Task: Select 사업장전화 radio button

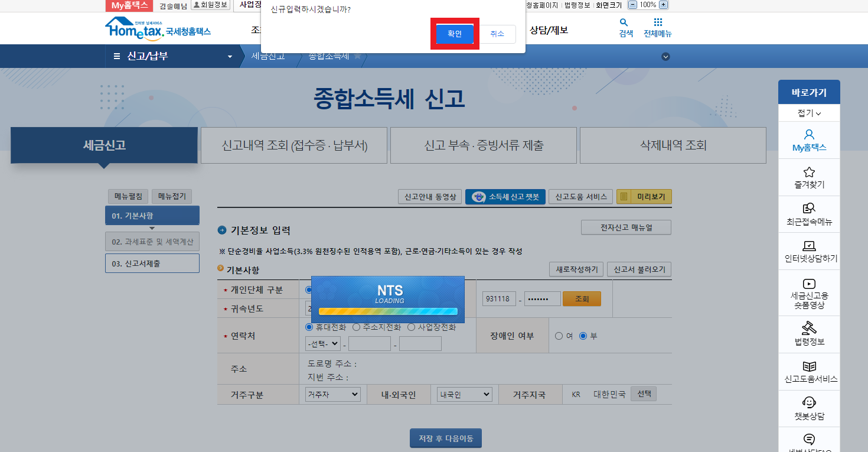Action: coord(411,327)
